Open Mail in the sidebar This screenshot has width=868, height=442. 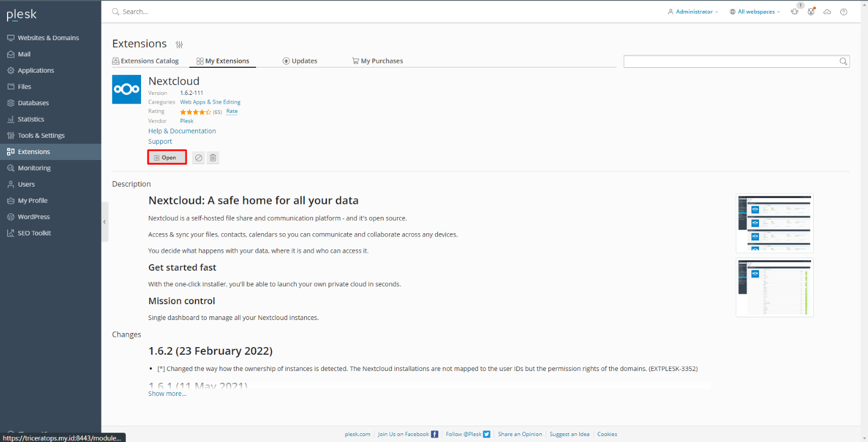[50, 54]
